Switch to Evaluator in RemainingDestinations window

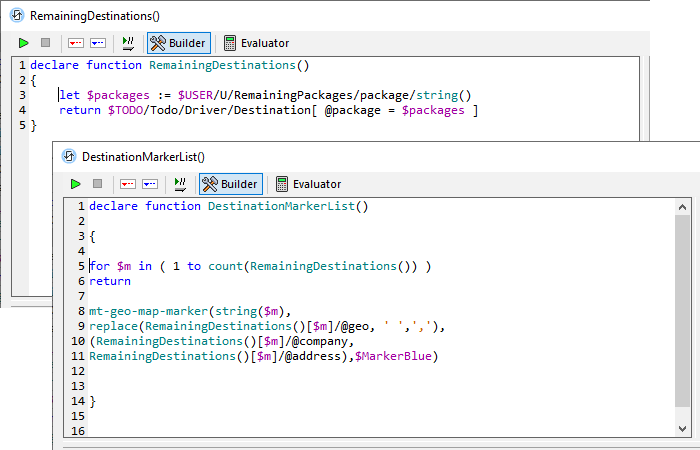(x=256, y=43)
